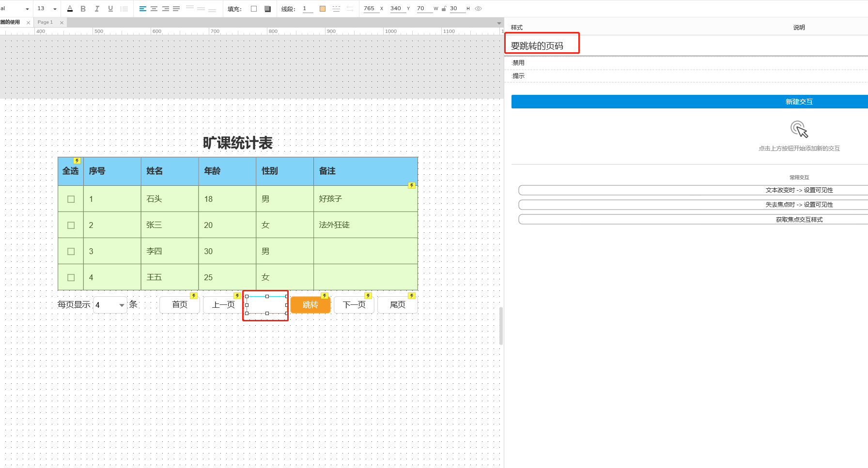The height and width of the screenshot is (468, 868).
Task: Click the arrow style icon
Action: 350,9
